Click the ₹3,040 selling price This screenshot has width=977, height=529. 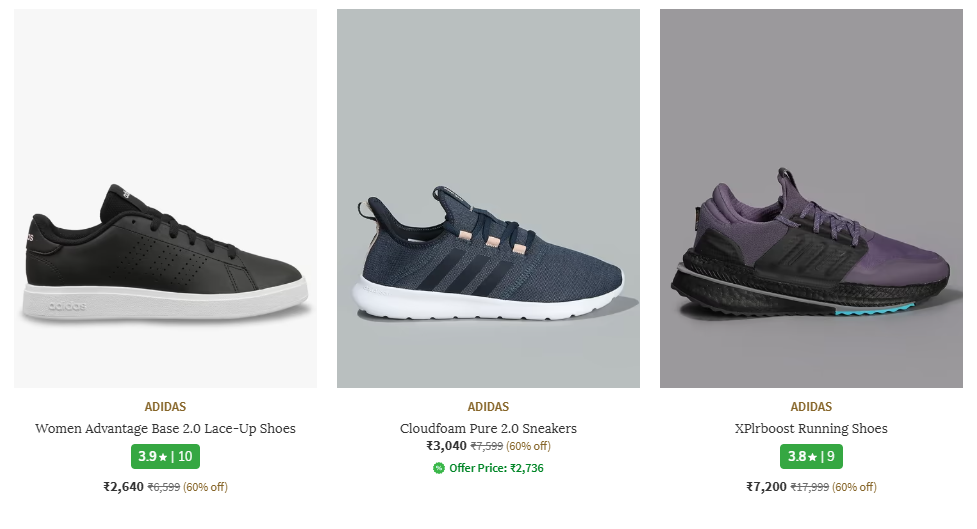446,446
